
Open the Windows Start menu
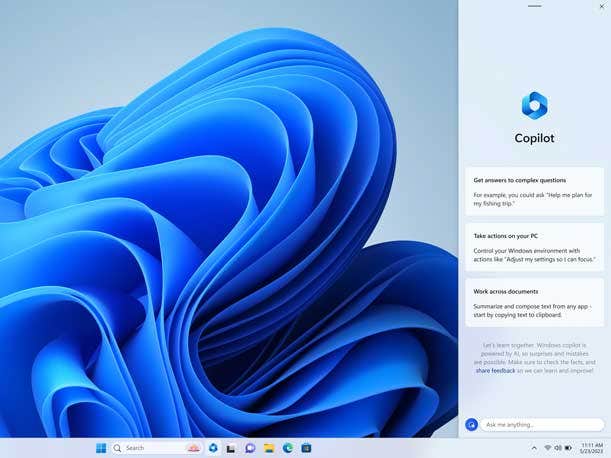tap(101, 448)
